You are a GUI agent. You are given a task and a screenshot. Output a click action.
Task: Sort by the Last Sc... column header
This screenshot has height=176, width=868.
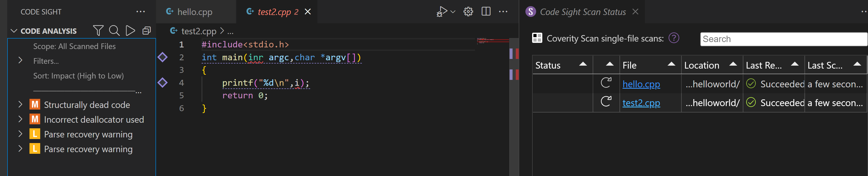(x=835, y=65)
